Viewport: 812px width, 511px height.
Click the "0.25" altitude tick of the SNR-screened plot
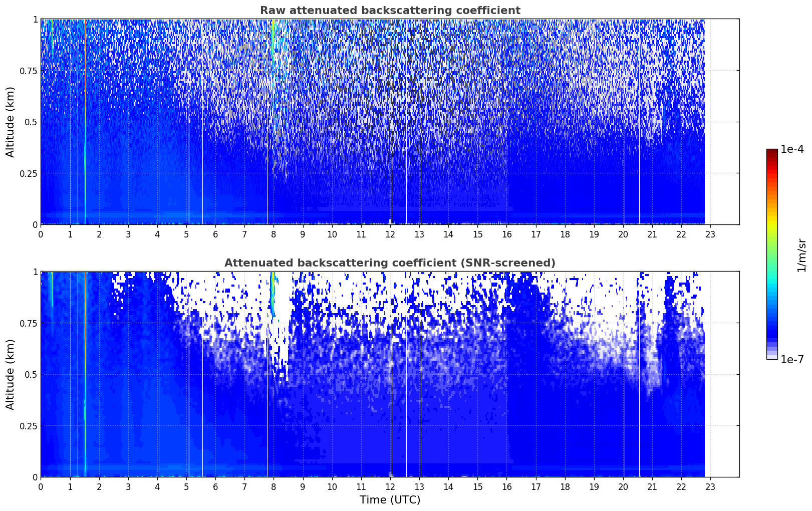click(x=29, y=426)
